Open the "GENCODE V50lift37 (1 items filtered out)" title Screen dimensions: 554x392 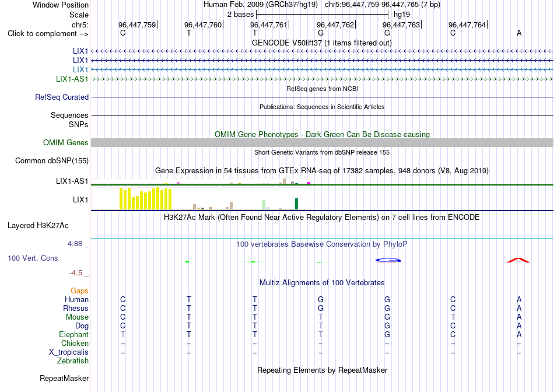322,43
